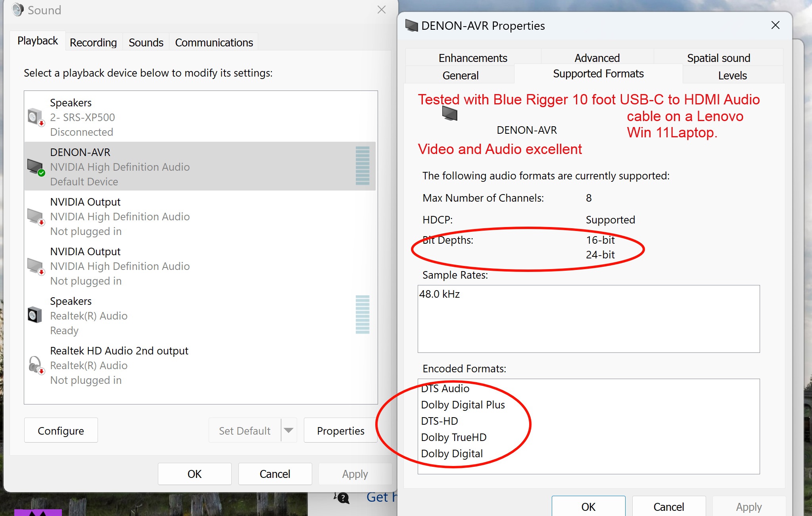Click OK in the Sound window
Viewport: 812px width, 516px height.
point(194,474)
